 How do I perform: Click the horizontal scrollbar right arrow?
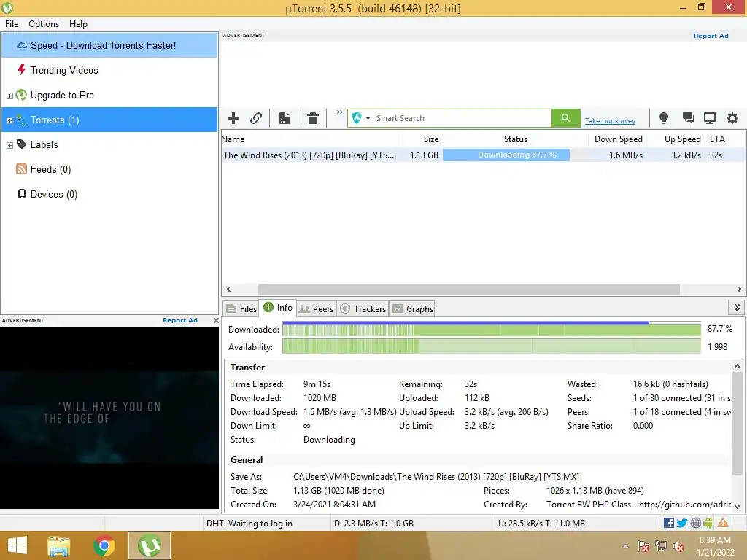(x=739, y=289)
